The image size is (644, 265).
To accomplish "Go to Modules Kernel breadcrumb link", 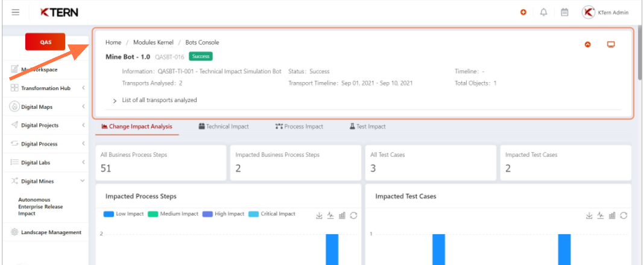I will pos(153,42).
